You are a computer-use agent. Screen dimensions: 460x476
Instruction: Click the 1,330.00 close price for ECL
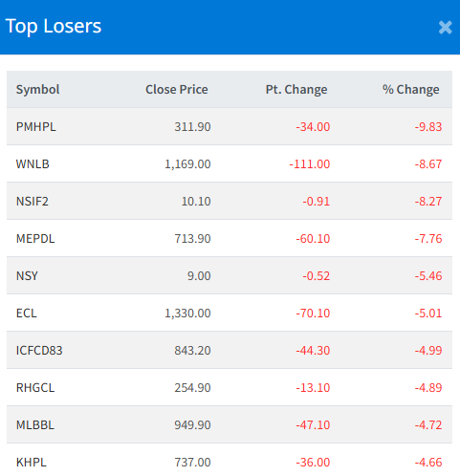[187, 314]
